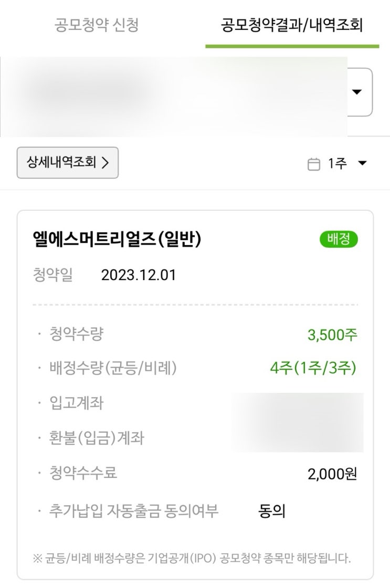
Task: Select the 1주 period label
Action: coord(337,164)
